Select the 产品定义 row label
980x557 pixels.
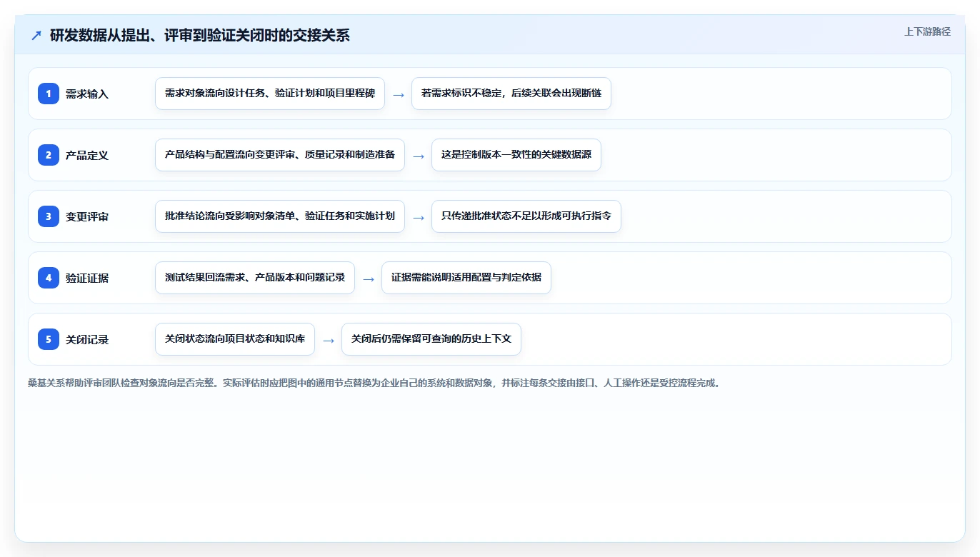[87, 155]
